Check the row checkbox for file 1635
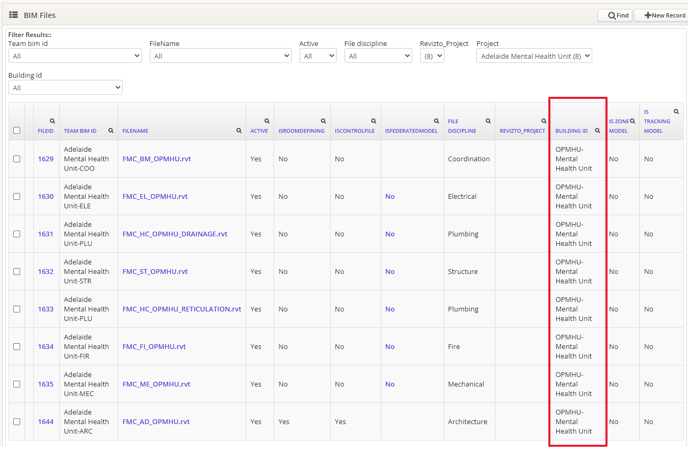Image resolution: width=688 pixels, height=450 pixels. pos(17,384)
